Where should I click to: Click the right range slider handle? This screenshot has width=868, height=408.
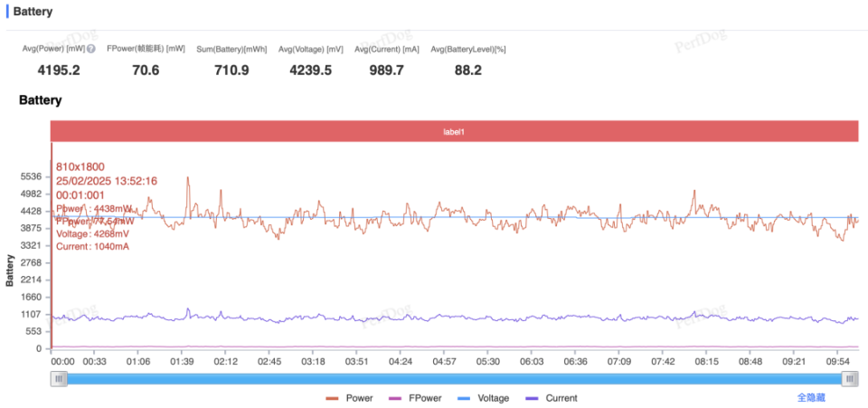tap(850, 379)
